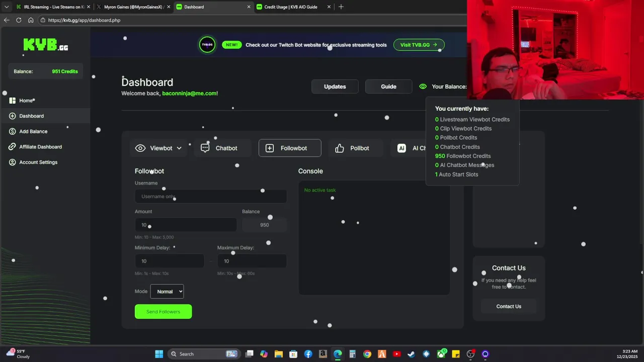Reload the page
The image size is (644, 362).
pyautogui.click(x=19, y=20)
